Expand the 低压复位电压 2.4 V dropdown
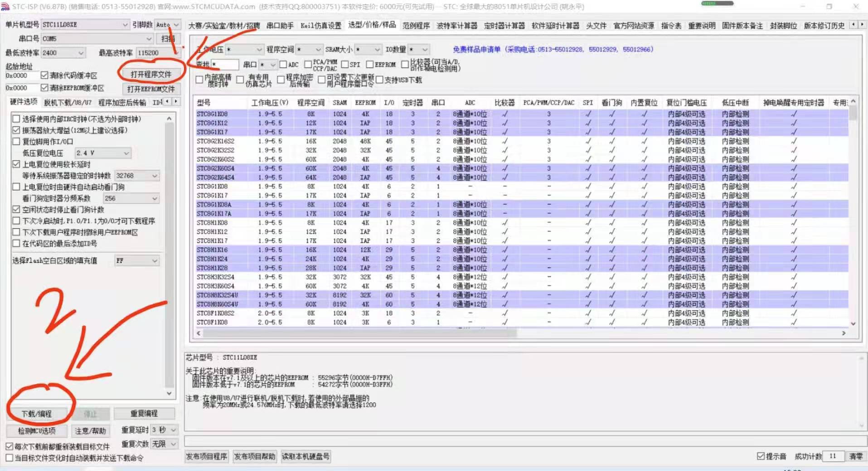The image size is (868, 471). coord(103,153)
